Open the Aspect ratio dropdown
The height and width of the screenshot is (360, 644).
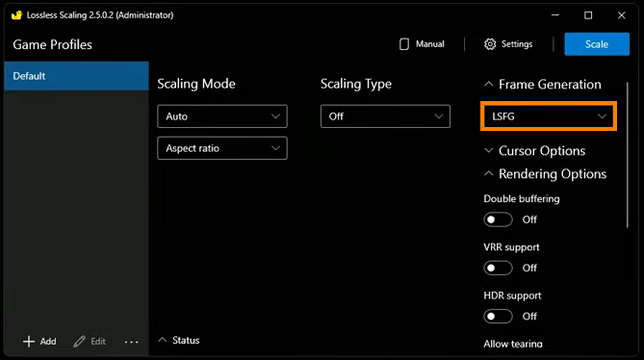pyautogui.click(x=222, y=148)
